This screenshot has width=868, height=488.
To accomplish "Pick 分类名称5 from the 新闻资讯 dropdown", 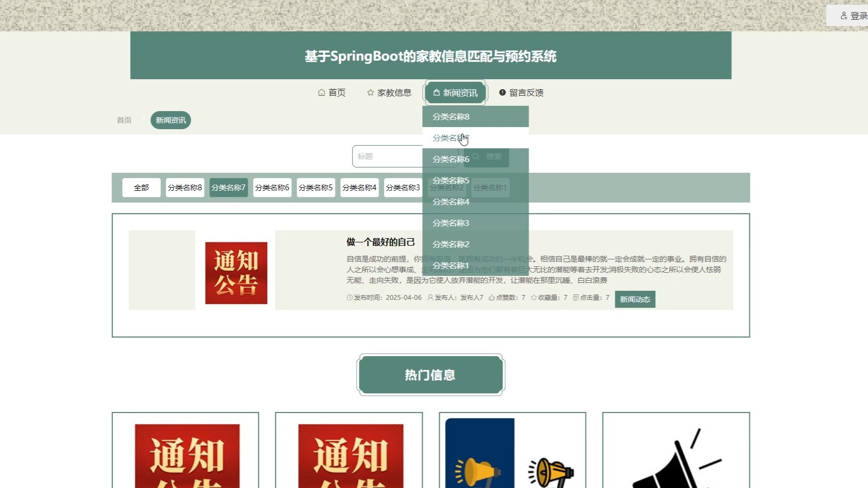I will (x=450, y=180).
